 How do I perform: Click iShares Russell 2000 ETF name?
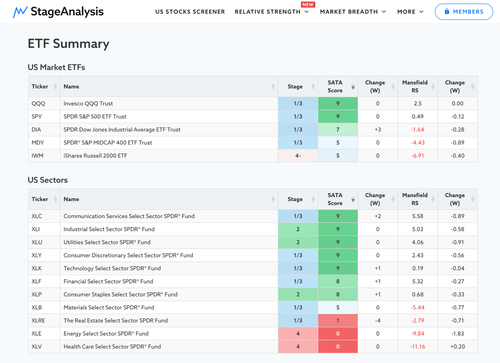click(95, 156)
